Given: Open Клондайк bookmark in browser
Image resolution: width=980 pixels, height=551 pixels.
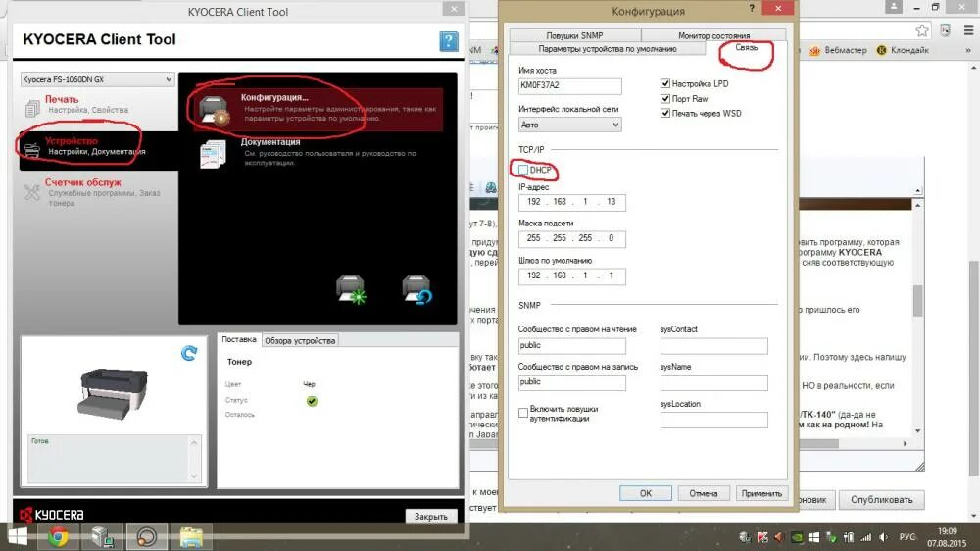Looking at the screenshot, I should [904, 50].
